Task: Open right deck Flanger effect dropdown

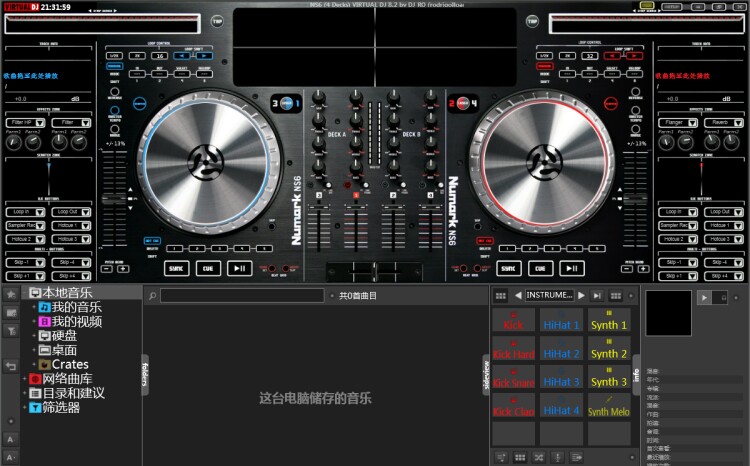Action: click(678, 123)
